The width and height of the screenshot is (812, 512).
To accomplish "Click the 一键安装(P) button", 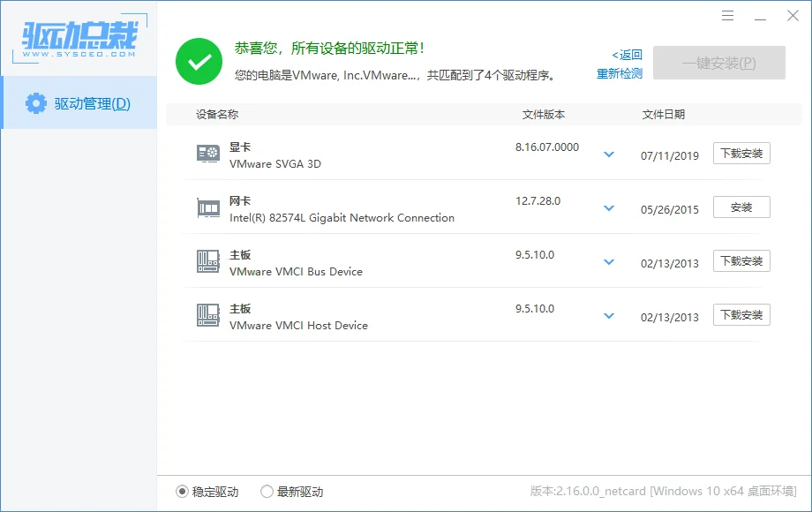I will pyautogui.click(x=718, y=62).
